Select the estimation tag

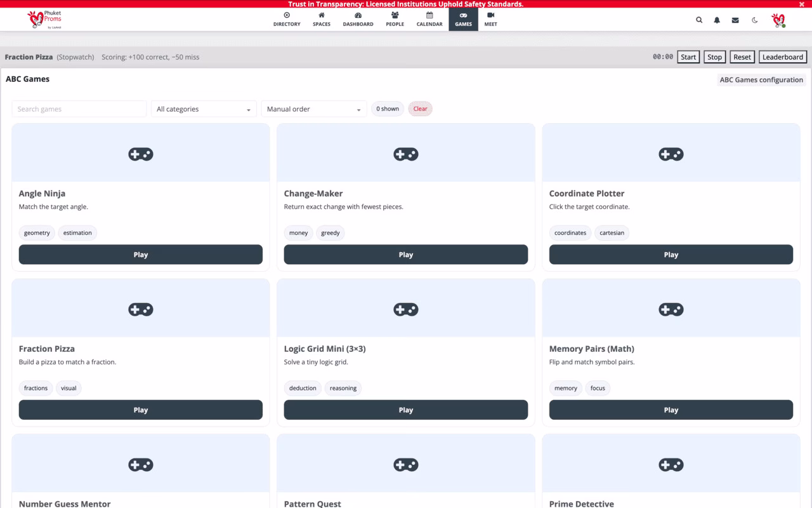tap(77, 233)
